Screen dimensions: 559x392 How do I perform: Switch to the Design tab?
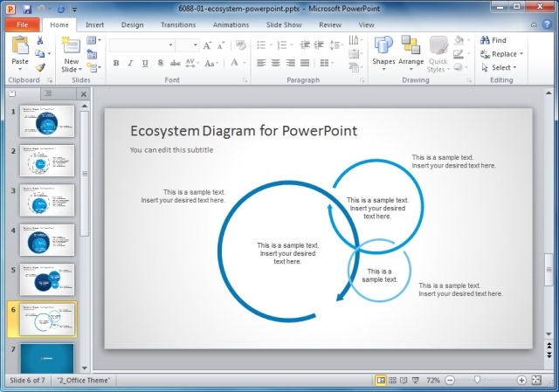coord(133,24)
